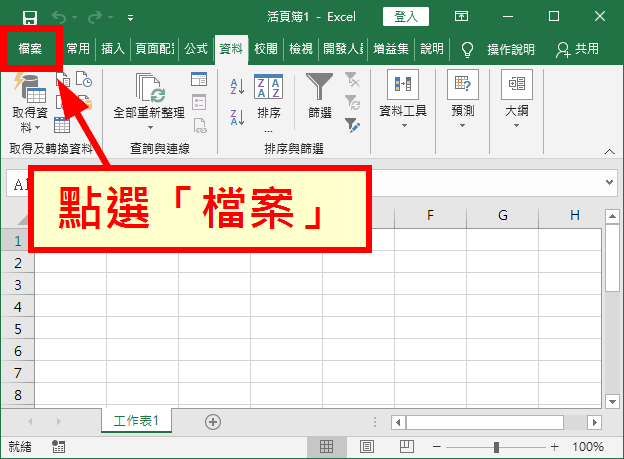Switch to Normal view icon
This screenshot has height=459, width=624.
tap(326, 447)
